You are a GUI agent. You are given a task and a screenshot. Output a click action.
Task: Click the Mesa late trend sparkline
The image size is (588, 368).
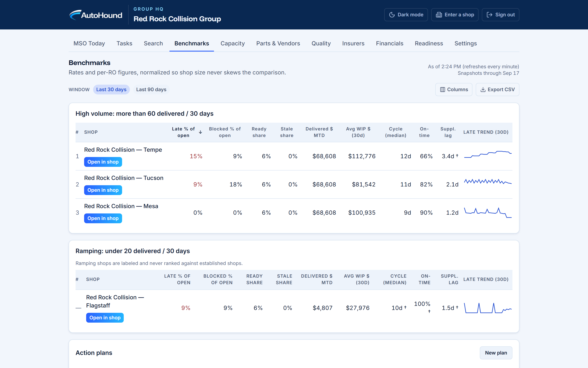(x=488, y=213)
